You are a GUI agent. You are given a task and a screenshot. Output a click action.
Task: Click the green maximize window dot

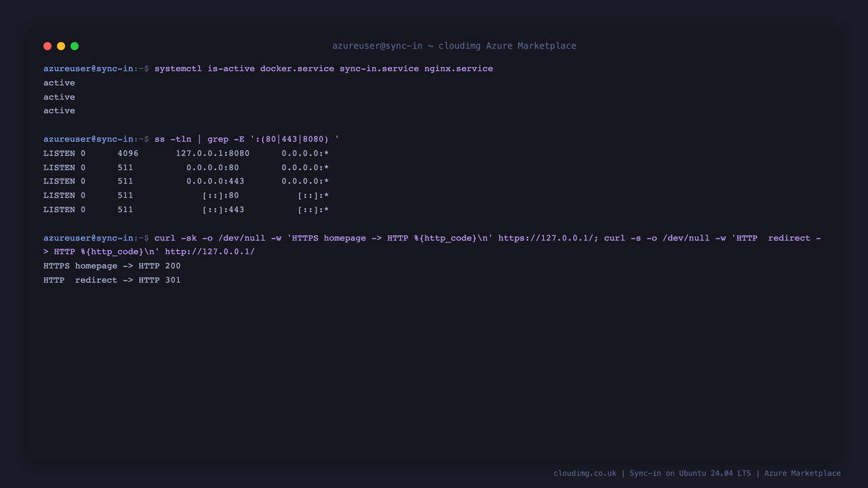pos(75,46)
